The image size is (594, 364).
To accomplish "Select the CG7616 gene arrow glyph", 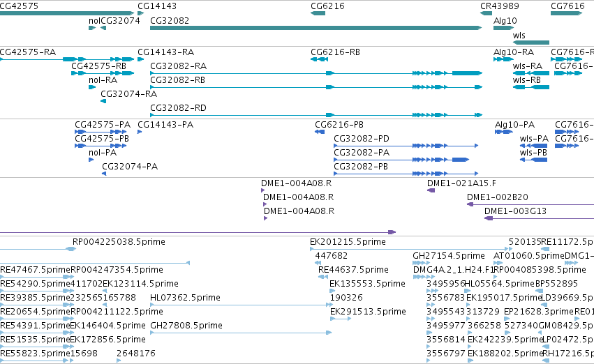I will click(566, 13).
